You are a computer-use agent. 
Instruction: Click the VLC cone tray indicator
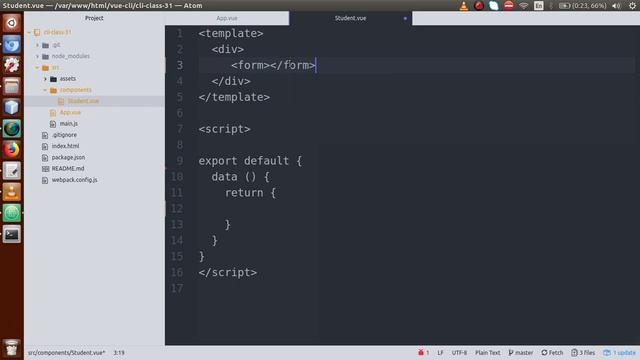tap(464, 6)
